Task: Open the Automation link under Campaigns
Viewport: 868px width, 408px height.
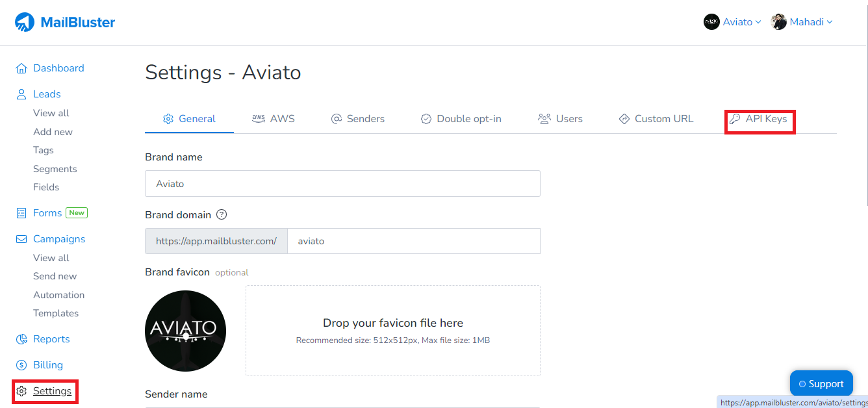Action: (58, 295)
